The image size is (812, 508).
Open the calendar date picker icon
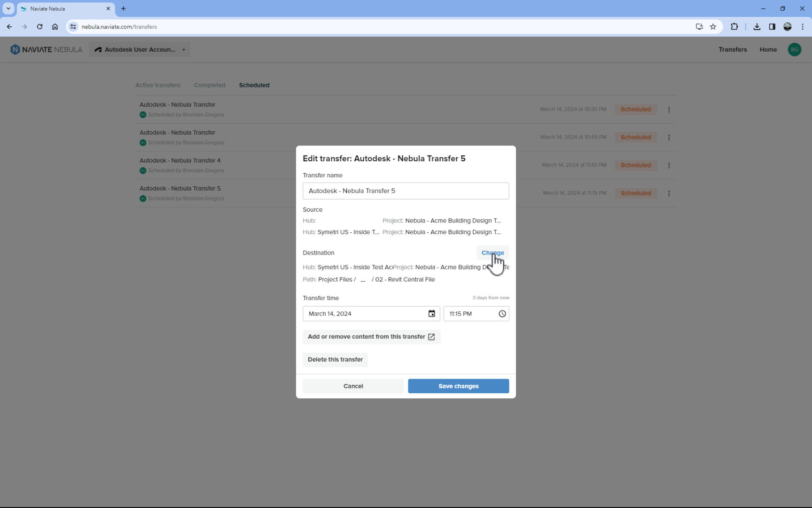432,314
